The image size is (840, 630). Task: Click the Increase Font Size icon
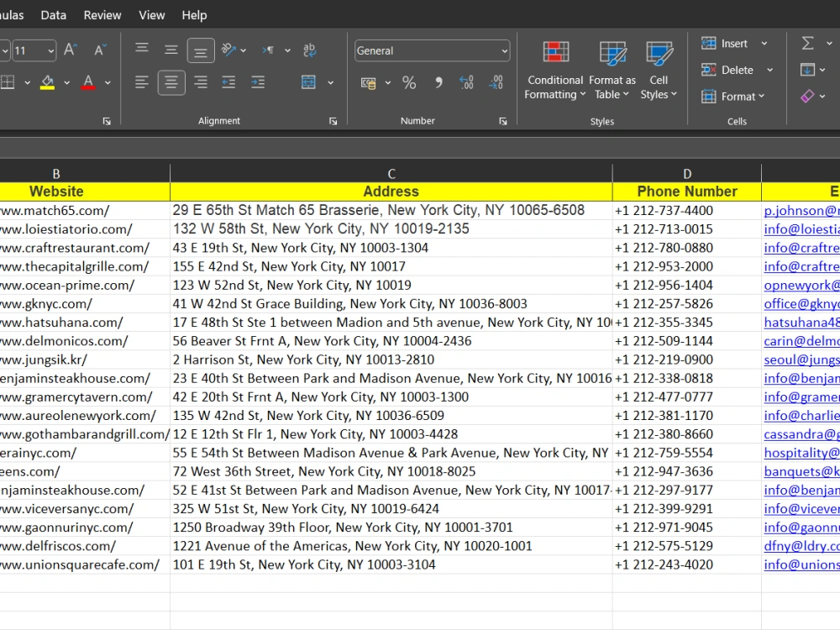pos(71,50)
